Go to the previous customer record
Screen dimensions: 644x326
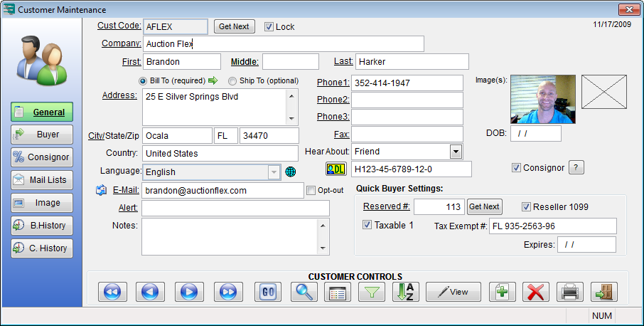(x=151, y=293)
